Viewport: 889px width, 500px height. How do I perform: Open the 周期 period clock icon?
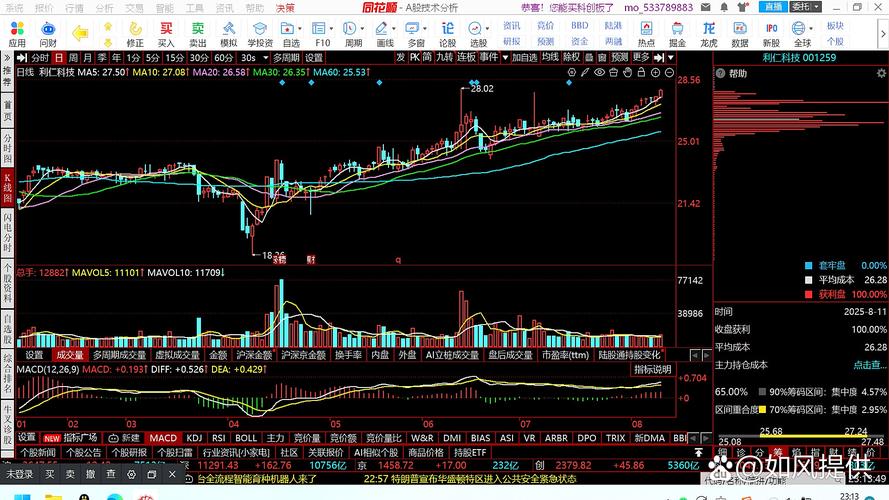pos(352,33)
